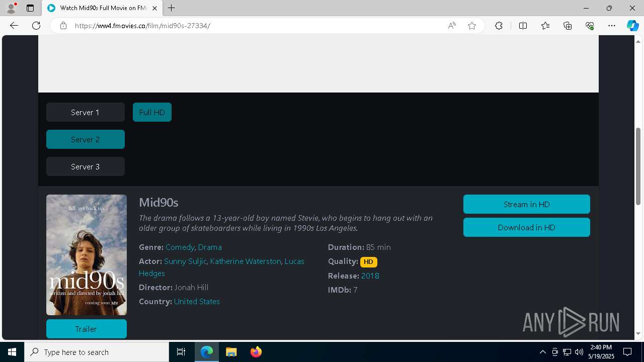Open the tab actions menu icon
644x362 pixels.
coord(30,8)
